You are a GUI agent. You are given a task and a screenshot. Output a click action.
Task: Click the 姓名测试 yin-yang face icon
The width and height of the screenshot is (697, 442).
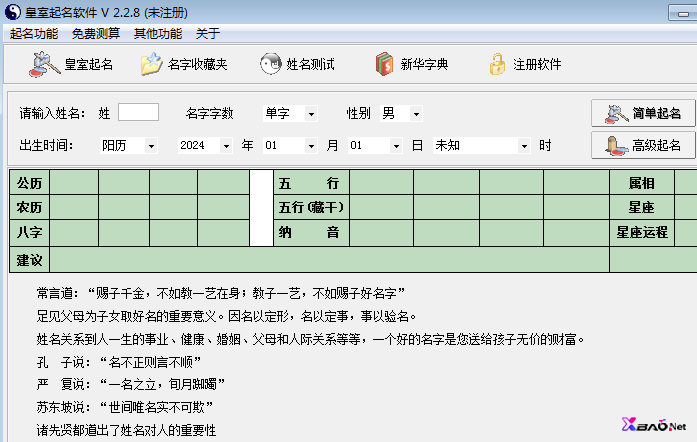[271, 64]
